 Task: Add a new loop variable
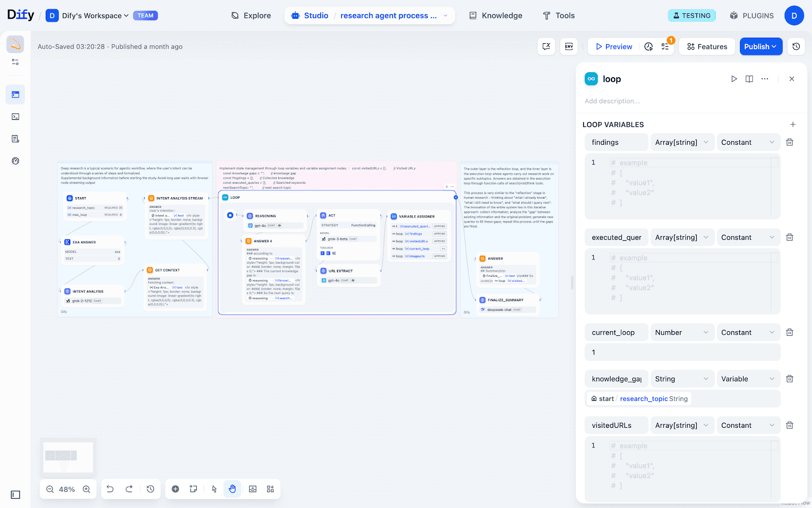click(x=793, y=124)
